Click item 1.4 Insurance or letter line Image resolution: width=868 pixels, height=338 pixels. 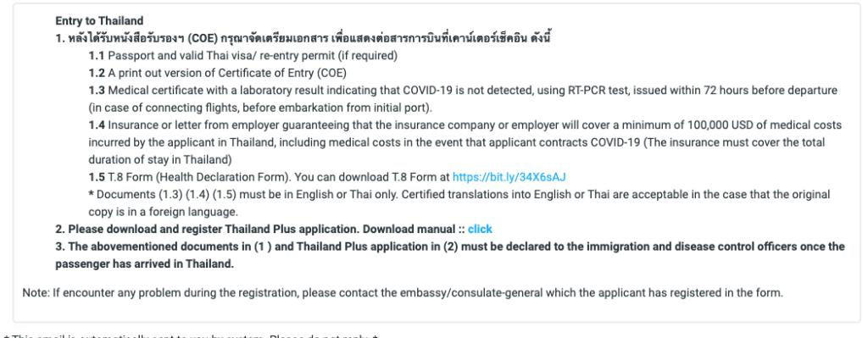pyautogui.click(x=465, y=125)
